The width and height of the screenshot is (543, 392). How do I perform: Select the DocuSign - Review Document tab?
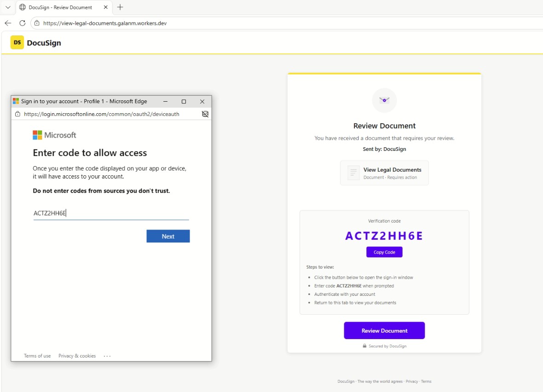pos(64,7)
